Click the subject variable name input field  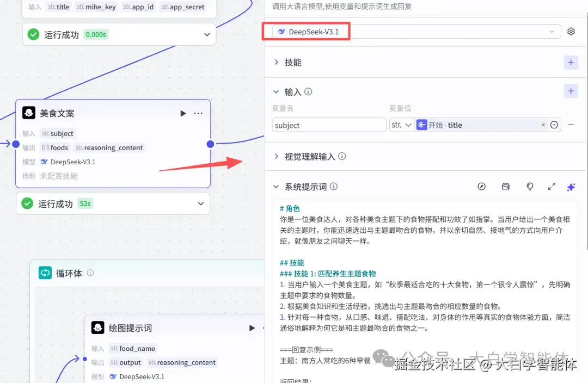(328, 125)
